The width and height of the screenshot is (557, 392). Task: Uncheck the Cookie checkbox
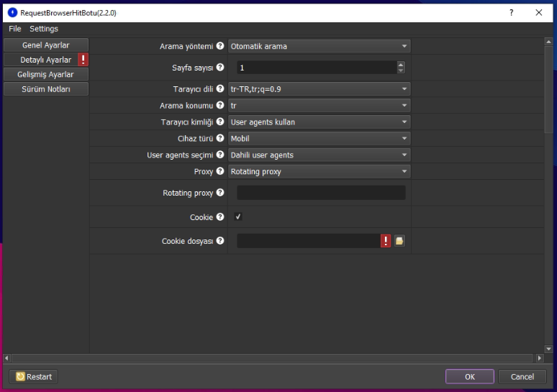pyautogui.click(x=238, y=216)
